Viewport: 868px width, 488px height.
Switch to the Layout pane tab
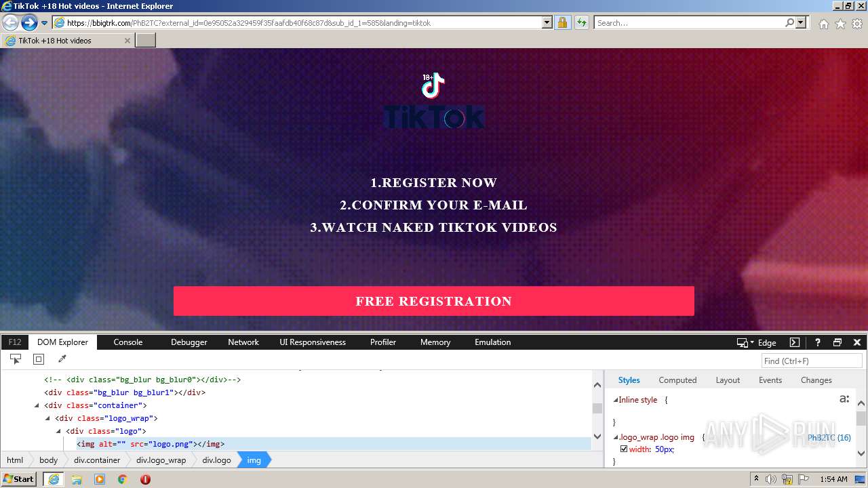pos(728,380)
